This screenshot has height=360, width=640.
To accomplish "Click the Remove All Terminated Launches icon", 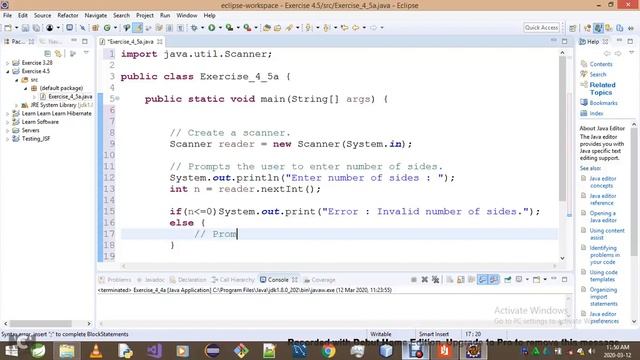I will 436,280.
